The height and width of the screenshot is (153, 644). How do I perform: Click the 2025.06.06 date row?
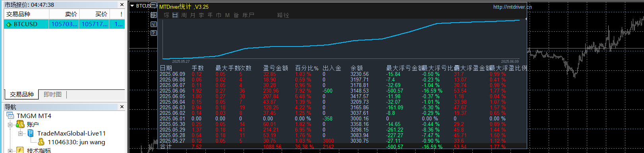[x=172, y=91]
